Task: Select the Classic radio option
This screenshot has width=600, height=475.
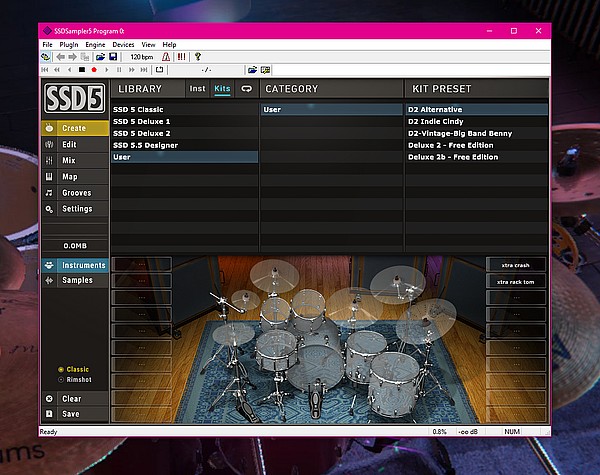Action: coord(61,369)
